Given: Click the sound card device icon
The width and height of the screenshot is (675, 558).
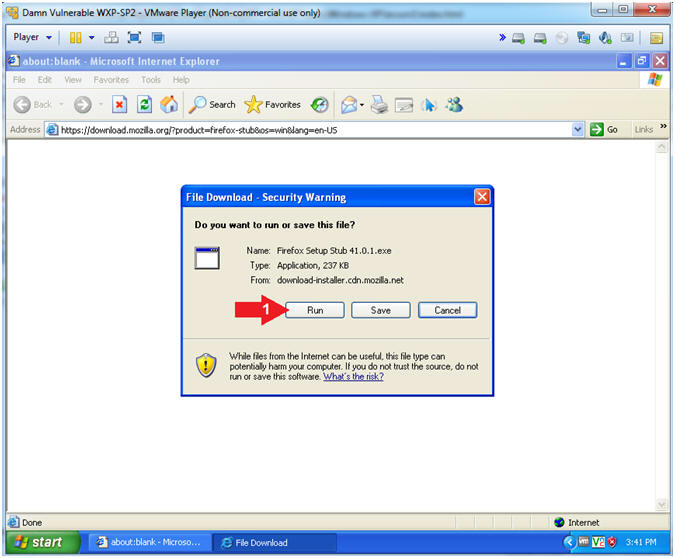Looking at the screenshot, I should pyautogui.click(x=605, y=38).
